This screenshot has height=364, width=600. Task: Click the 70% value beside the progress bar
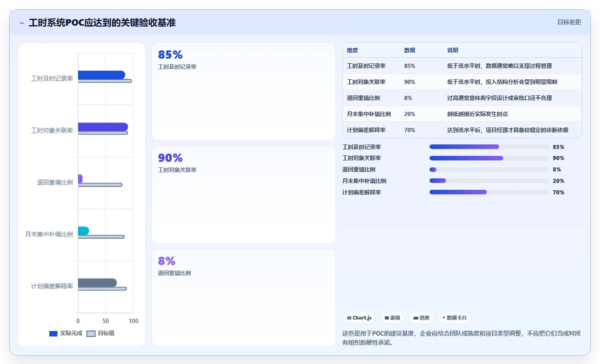point(558,193)
